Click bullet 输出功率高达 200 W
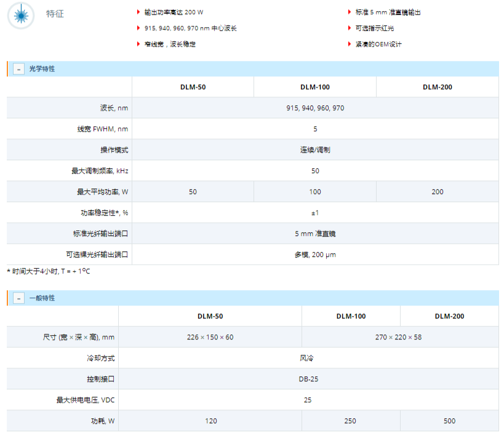Image resolution: width=504 pixels, height=438 pixels. (x=174, y=12)
